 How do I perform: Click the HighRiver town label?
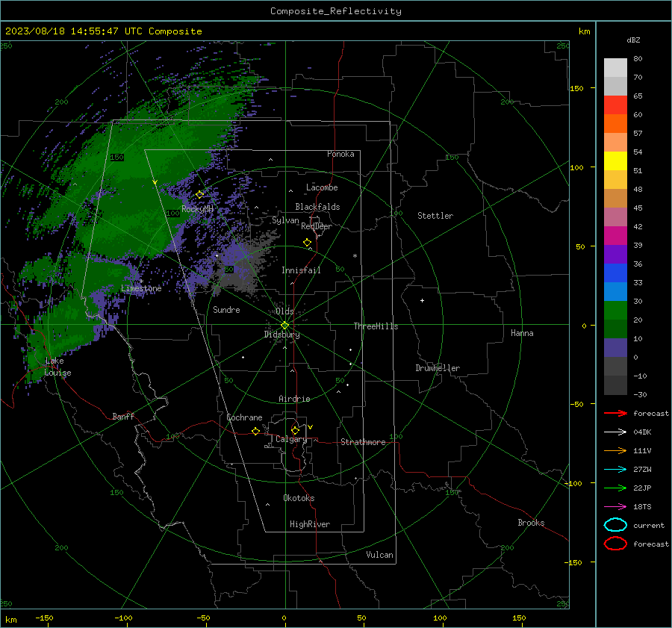(310, 524)
